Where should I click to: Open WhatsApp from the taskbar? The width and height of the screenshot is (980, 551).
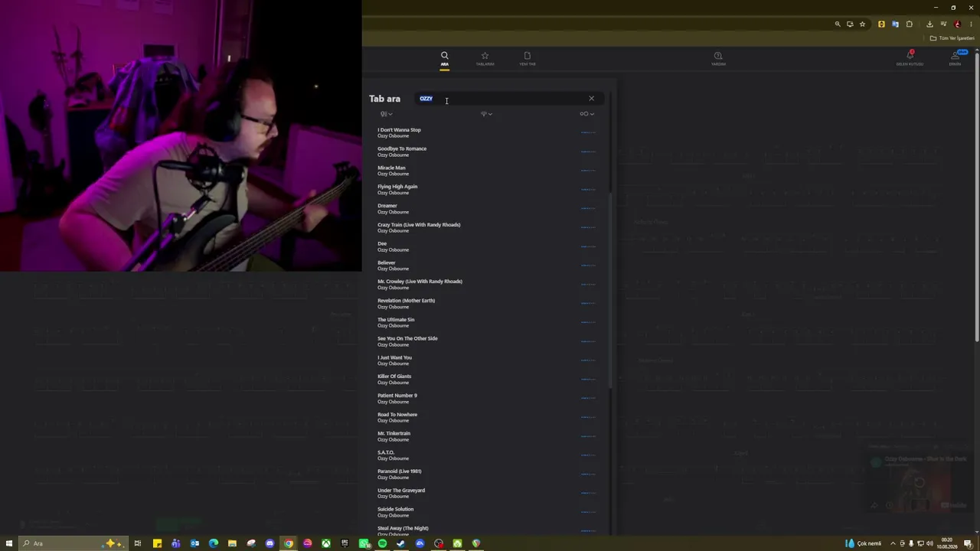(x=364, y=543)
